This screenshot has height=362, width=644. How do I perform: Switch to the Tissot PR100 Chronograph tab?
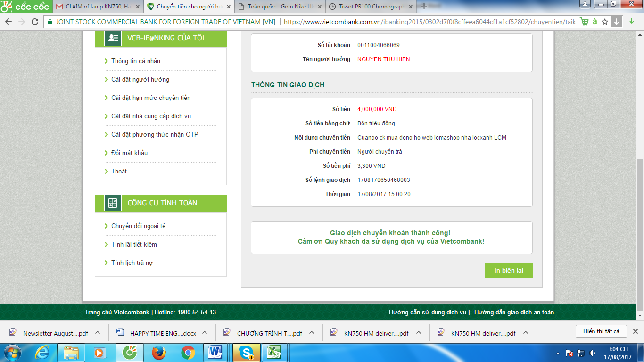click(371, 7)
